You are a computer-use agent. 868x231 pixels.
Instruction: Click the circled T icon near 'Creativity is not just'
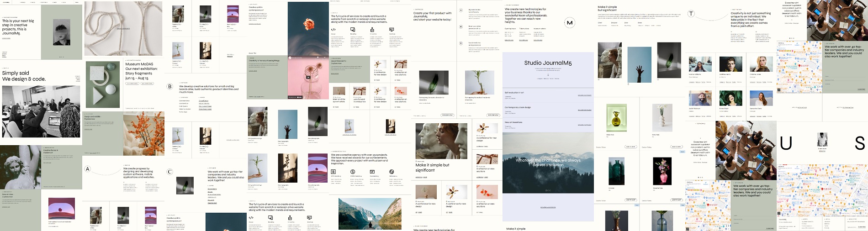(691, 14)
